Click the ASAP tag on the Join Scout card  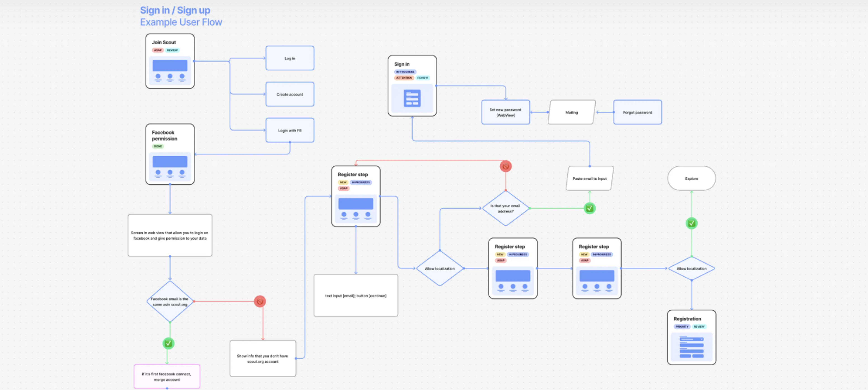click(x=158, y=50)
